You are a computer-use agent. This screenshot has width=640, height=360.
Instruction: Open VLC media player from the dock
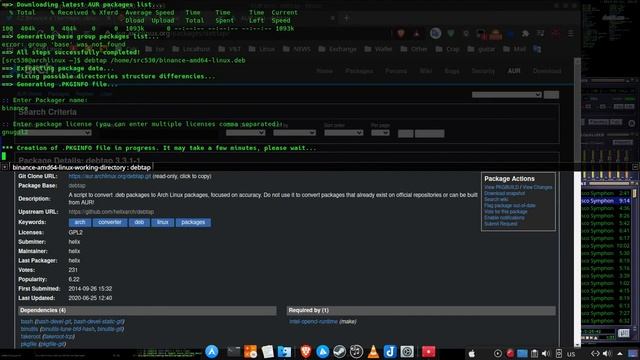point(373,351)
